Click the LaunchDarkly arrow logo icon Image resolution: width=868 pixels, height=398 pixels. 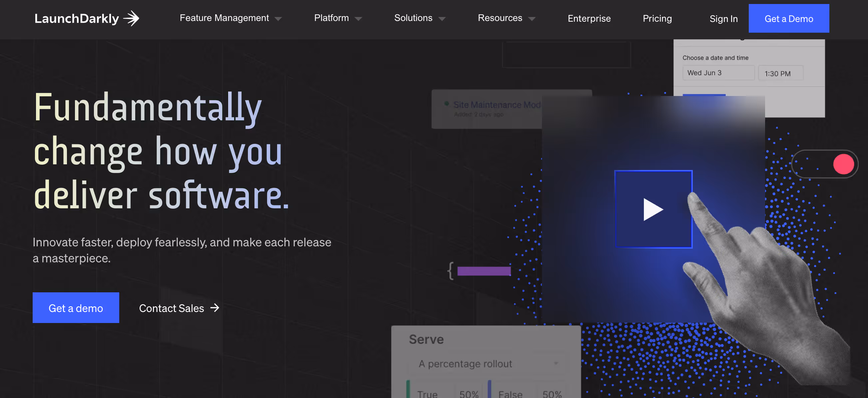pos(132,18)
